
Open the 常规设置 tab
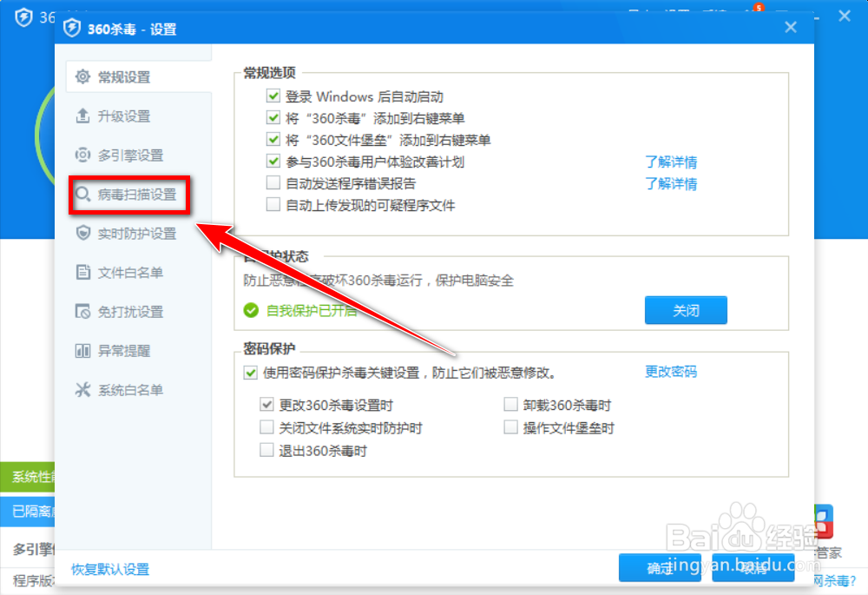(x=138, y=76)
